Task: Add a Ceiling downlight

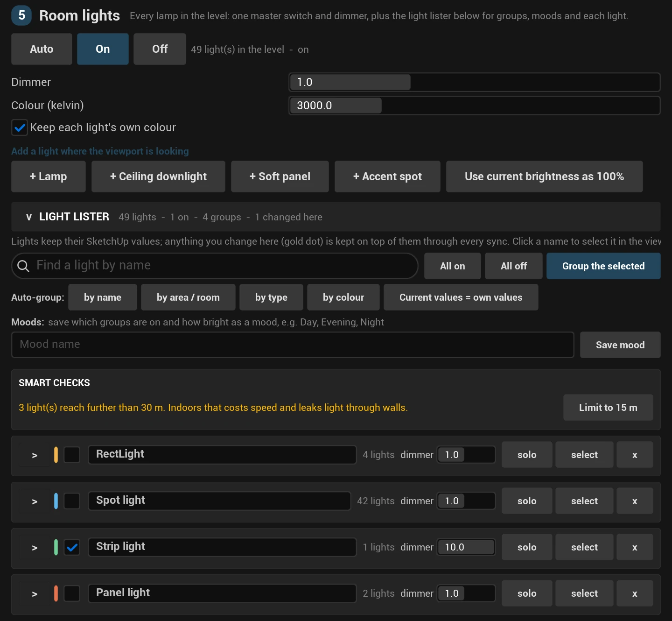Action: (x=158, y=176)
